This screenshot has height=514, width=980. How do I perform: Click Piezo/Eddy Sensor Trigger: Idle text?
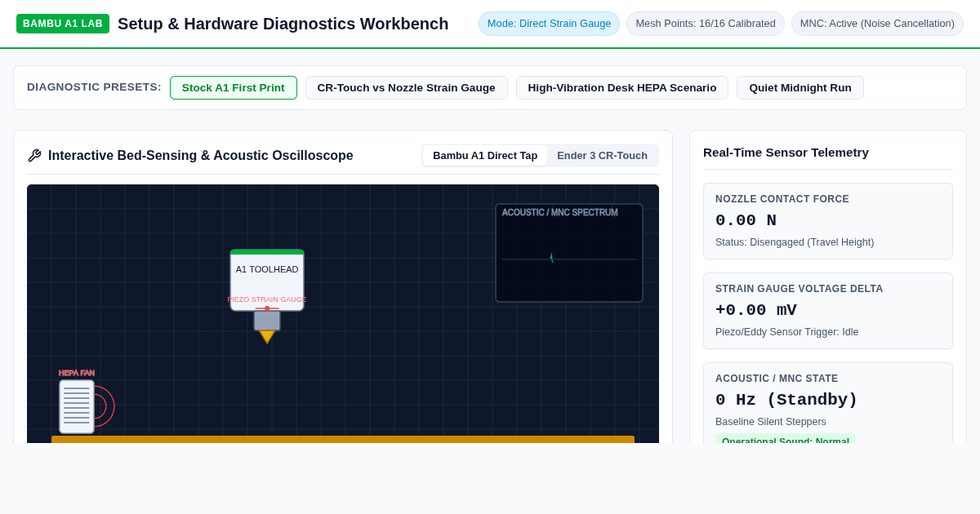pos(786,332)
